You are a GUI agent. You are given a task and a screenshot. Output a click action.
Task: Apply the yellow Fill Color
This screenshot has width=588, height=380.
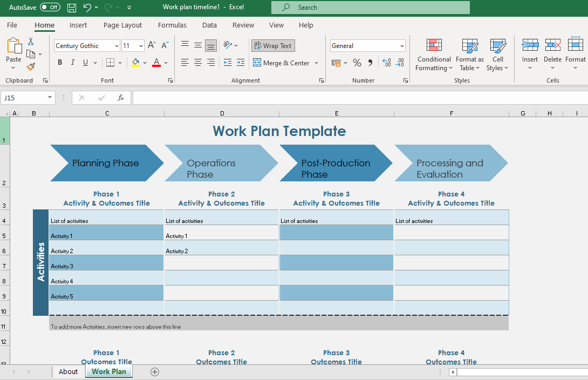tap(135, 63)
